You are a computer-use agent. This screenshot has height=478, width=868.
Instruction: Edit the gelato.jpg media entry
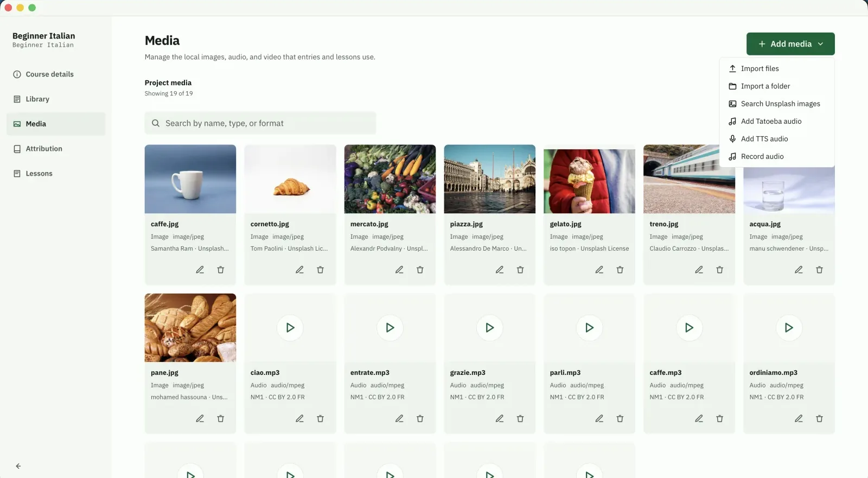(599, 270)
